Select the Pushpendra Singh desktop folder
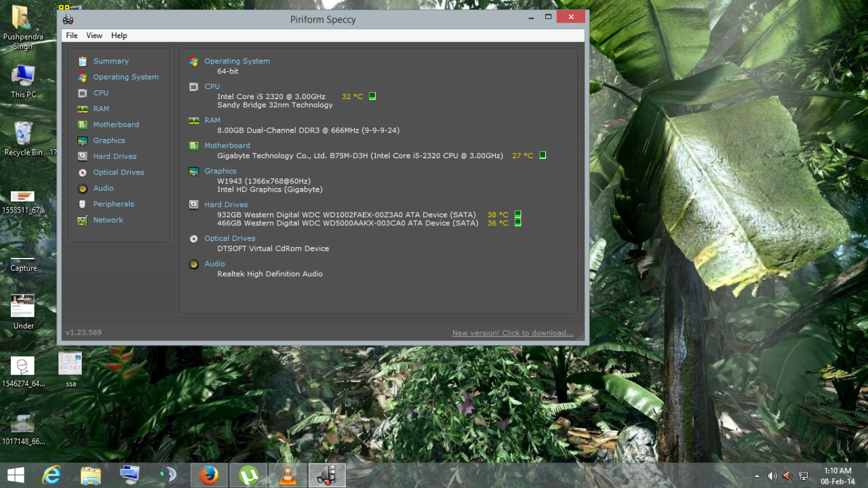Viewport: 868px width, 488px height. (x=22, y=28)
